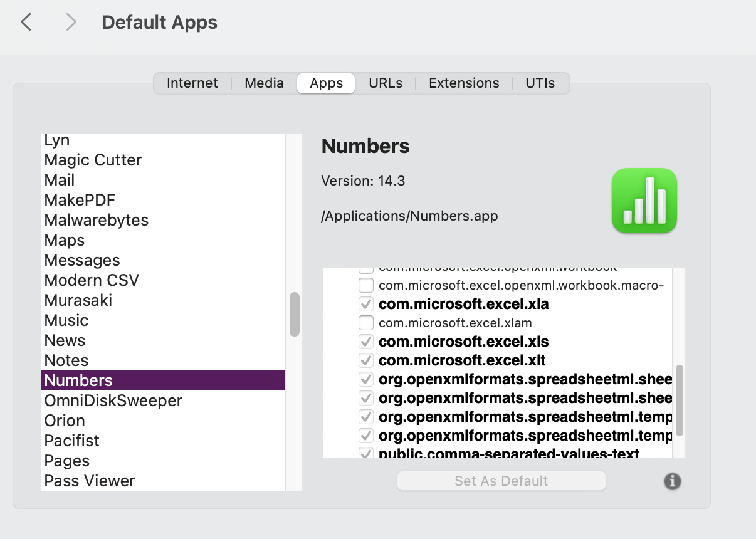Screen dimensions: 756x539
Task: Select Malwarebytes in the app list
Action: coord(163,220)
